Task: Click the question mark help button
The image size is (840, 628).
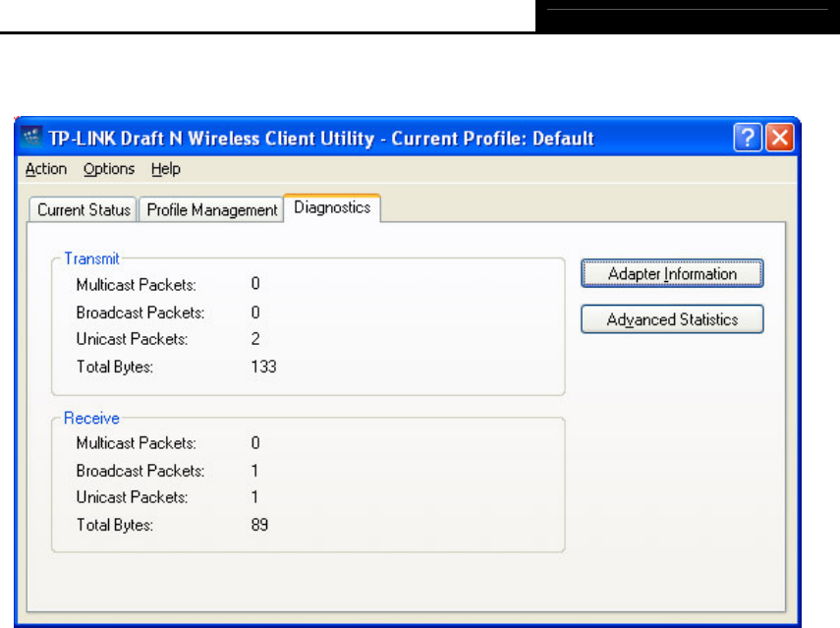Action: pos(748,138)
